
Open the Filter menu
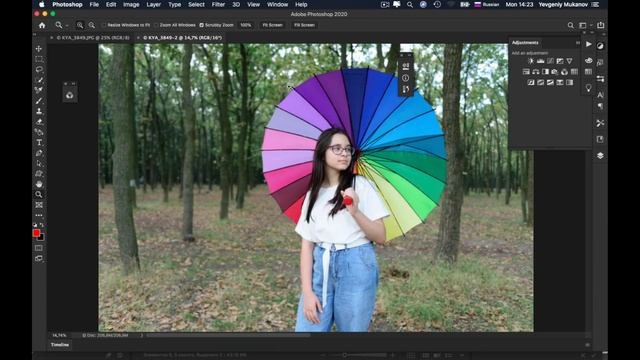click(x=218, y=4)
